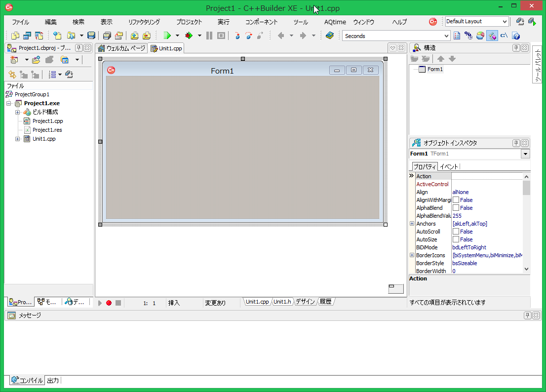The image size is (546, 392).
Task: Expand the Unit1.cpp tree node
Action: (18, 139)
